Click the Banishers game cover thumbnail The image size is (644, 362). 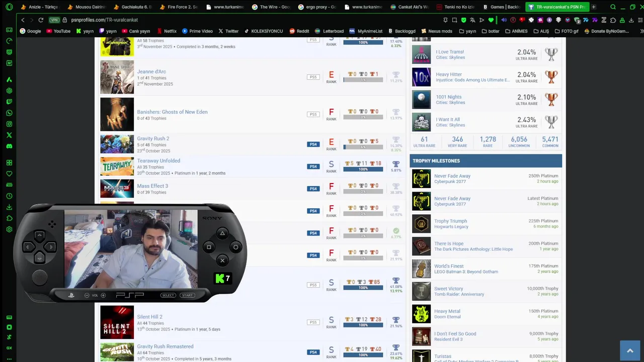pyautogui.click(x=117, y=114)
